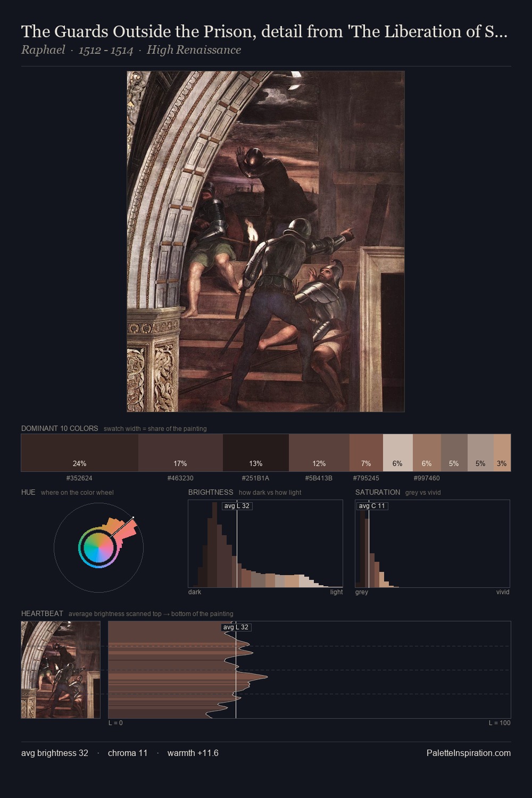
Task: Click the 'BRIGHTNESS' section heading
Action: [x=211, y=492]
